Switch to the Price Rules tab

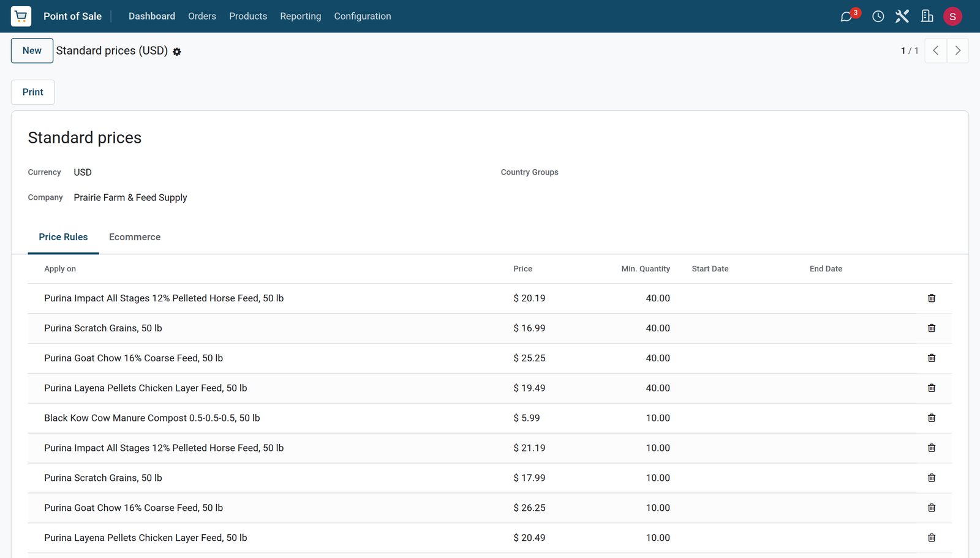pos(63,238)
